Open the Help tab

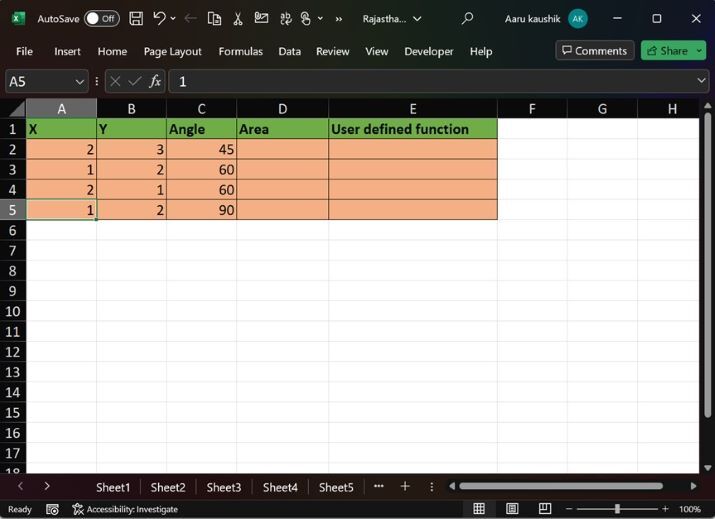(x=481, y=52)
